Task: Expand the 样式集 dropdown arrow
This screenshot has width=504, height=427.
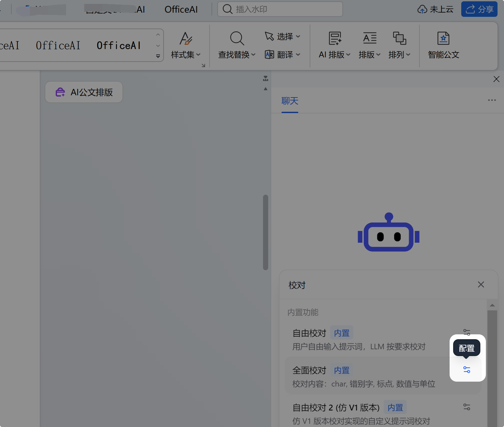Action: tap(198, 54)
